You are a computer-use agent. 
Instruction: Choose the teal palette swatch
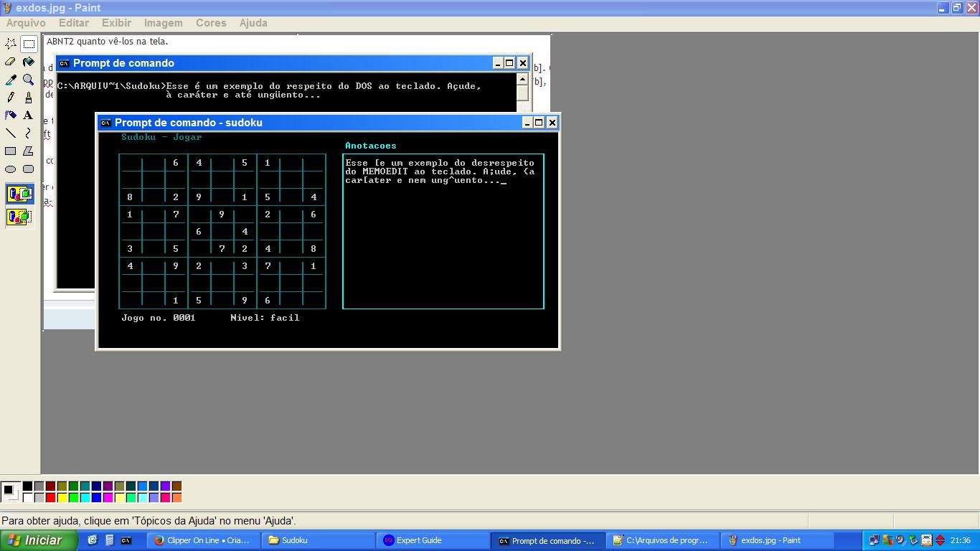click(85, 486)
